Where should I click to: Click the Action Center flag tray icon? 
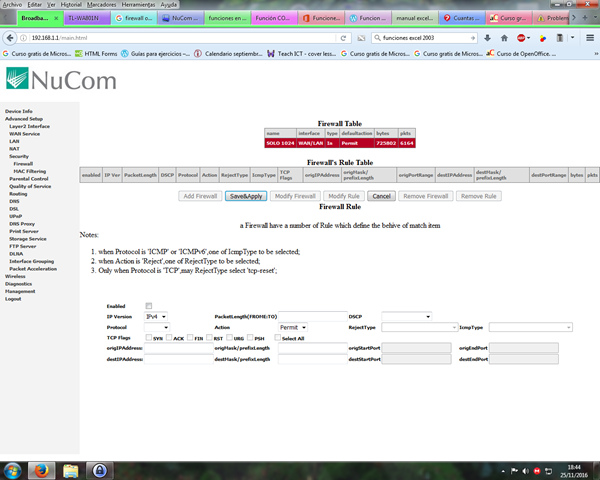[514, 471]
